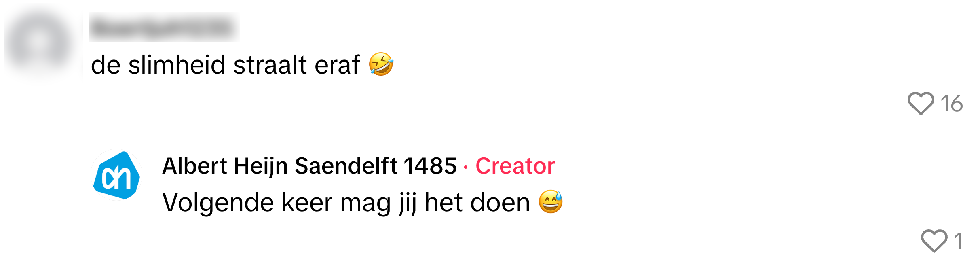Click '1485' in the creator's name
Screen dimensions: 980x263
coord(430,166)
